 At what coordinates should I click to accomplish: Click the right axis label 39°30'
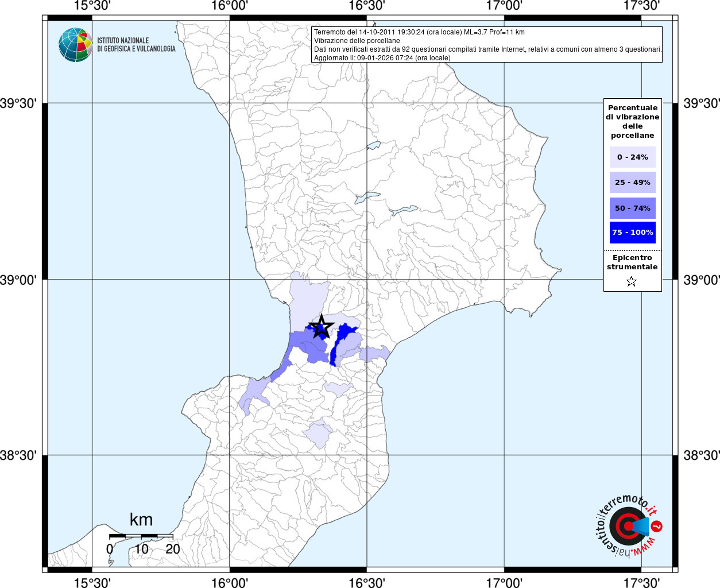click(701, 104)
